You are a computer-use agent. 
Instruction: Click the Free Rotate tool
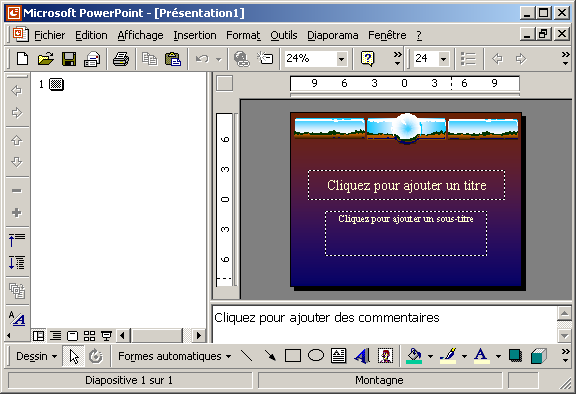(x=96, y=356)
